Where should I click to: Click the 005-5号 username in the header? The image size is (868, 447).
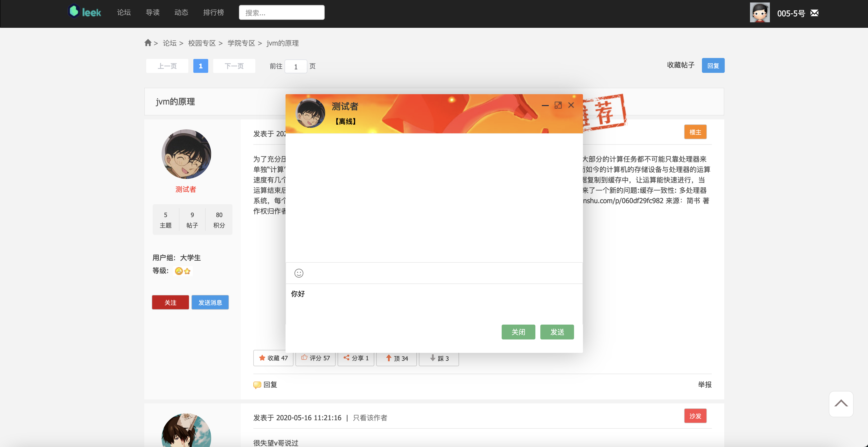[x=791, y=13]
